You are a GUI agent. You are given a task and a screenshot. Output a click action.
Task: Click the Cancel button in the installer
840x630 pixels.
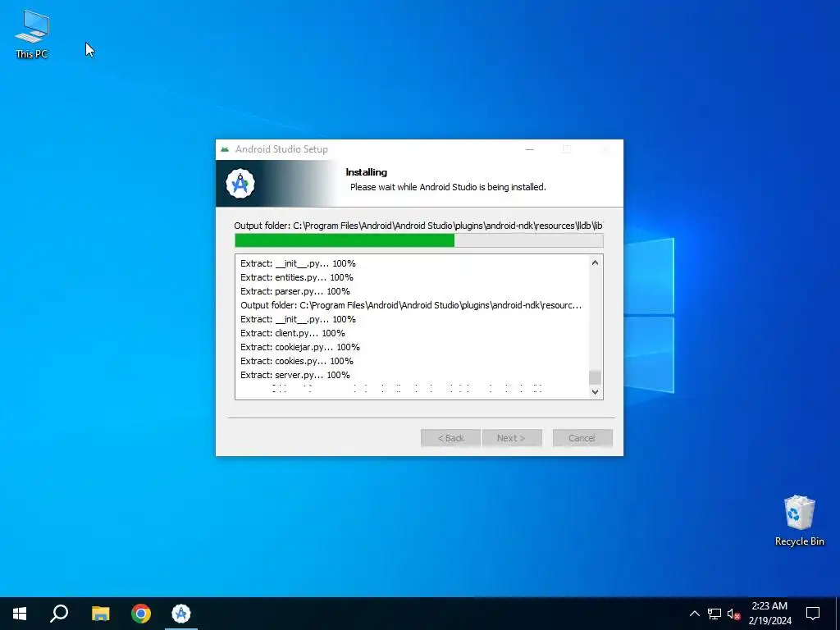582,438
